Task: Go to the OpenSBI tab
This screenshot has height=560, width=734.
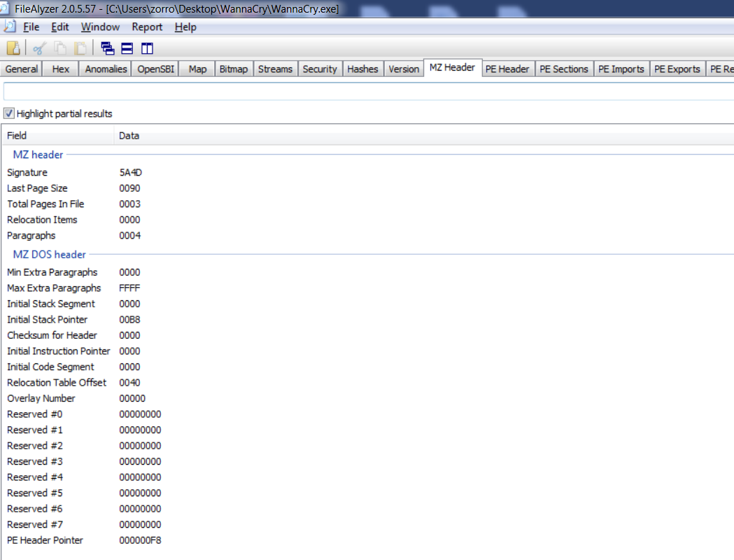Action: [155, 69]
